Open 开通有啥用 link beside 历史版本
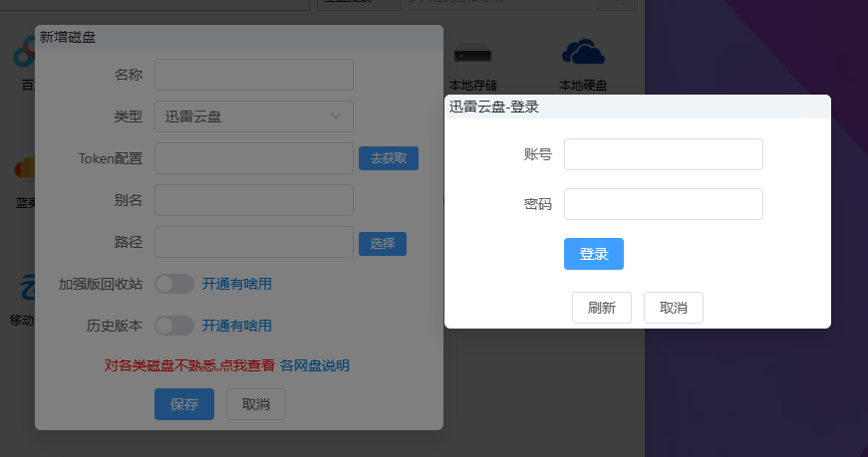 click(x=236, y=326)
